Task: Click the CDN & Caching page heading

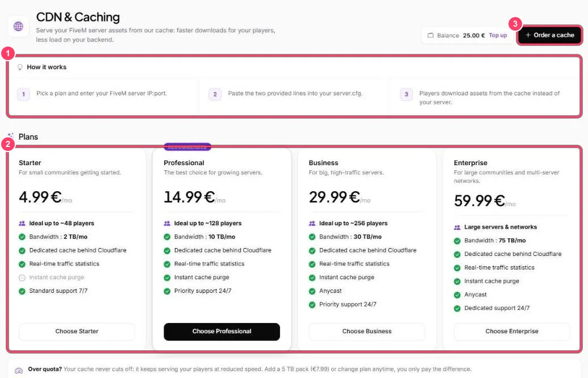Action: tap(78, 17)
